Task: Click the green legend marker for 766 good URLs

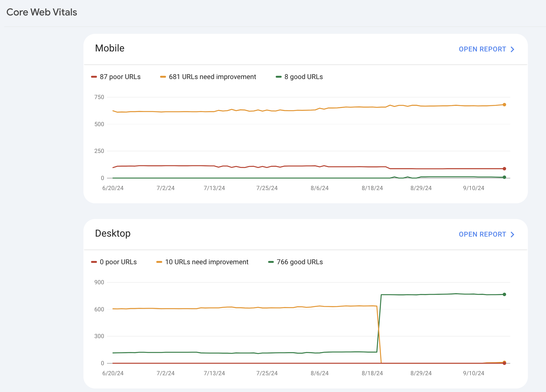Action: pyautogui.click(x=271, y=262)
